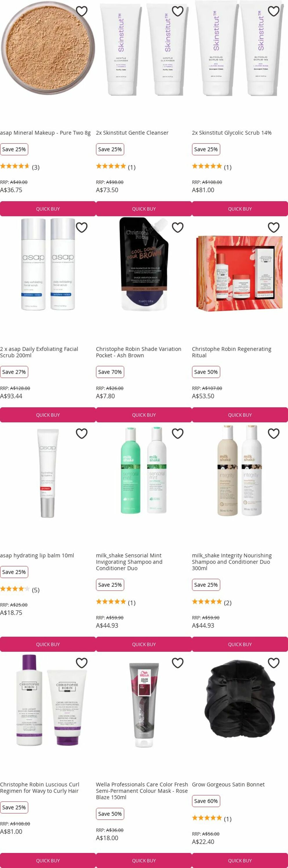Screen dimensions: 288x868
Task: Toggle heart on Christophe Robin Regenerating Ritual
Action: click(274, 227)
